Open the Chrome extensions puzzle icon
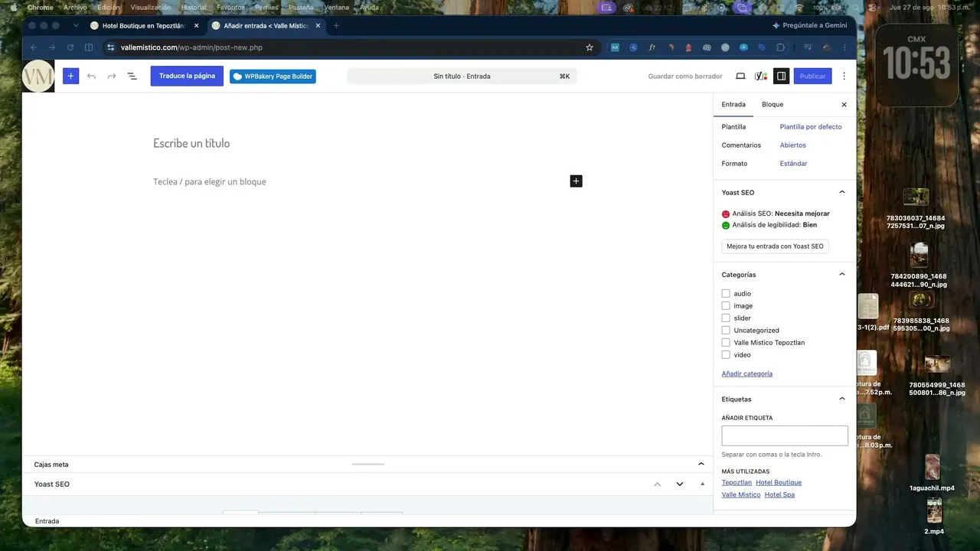Viewport: 980px width, 551px height. coord(781,47)
